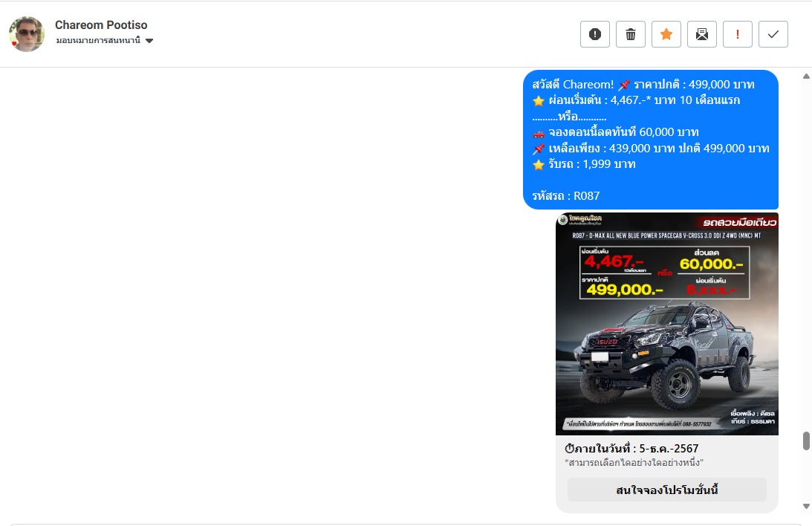Click note สามารถเลือกใดอย่างใดอย่างหนึ่ง
This screenshot has width=812, height=526.
(634, 462)
